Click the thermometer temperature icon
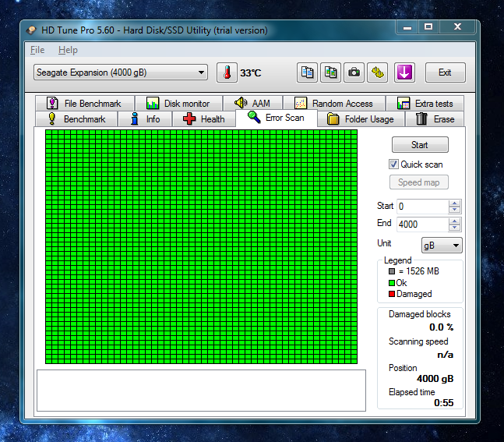 pyautogui.click(x=227, y=72)
